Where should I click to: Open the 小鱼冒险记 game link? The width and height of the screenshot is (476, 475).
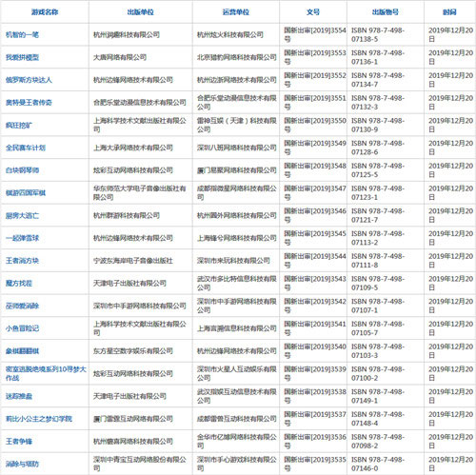(22, 328)
